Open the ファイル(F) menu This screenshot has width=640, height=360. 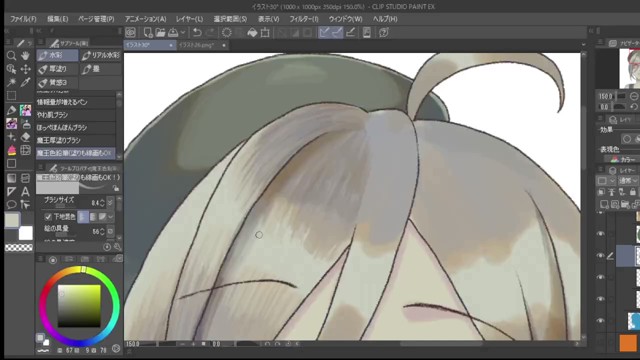pos(23,19)
